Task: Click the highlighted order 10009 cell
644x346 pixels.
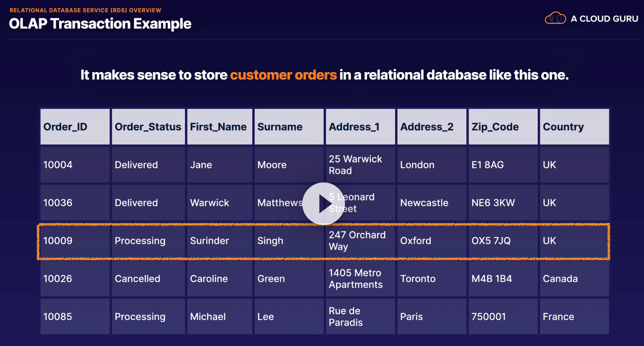Action: pos(75,241)
